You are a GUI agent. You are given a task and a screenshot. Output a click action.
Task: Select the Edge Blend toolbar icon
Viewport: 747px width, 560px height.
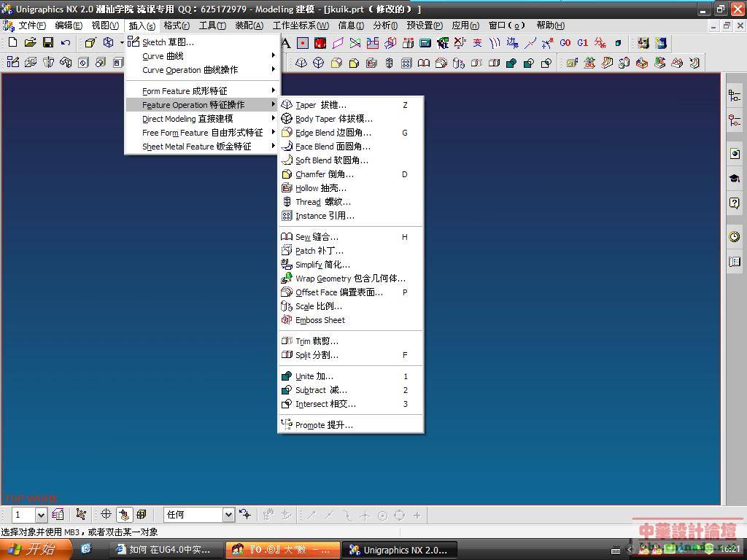(x=336, y=63)
